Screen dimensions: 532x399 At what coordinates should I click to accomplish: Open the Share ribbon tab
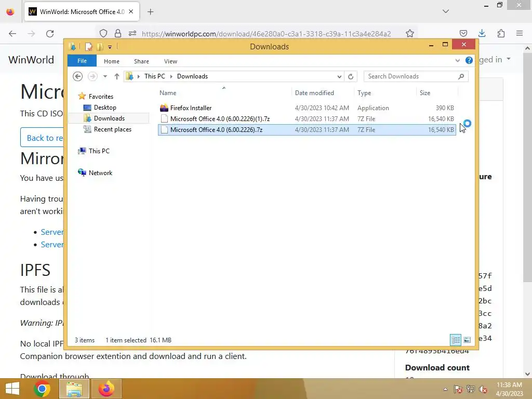141,61
